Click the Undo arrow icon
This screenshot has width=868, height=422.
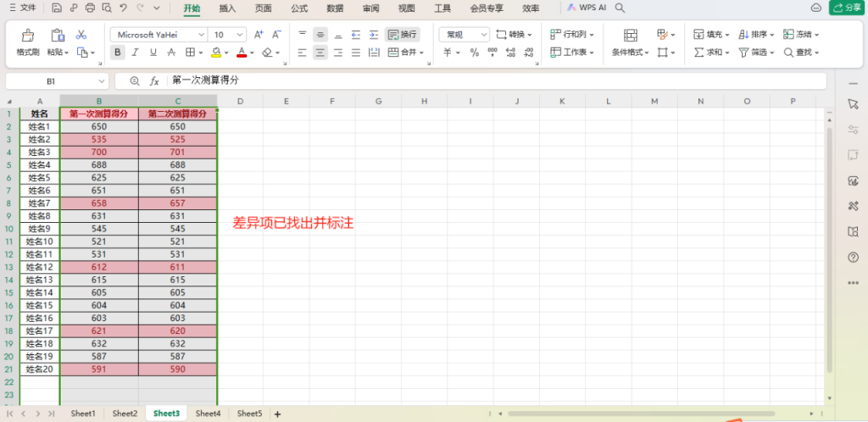tap(124, 8)
